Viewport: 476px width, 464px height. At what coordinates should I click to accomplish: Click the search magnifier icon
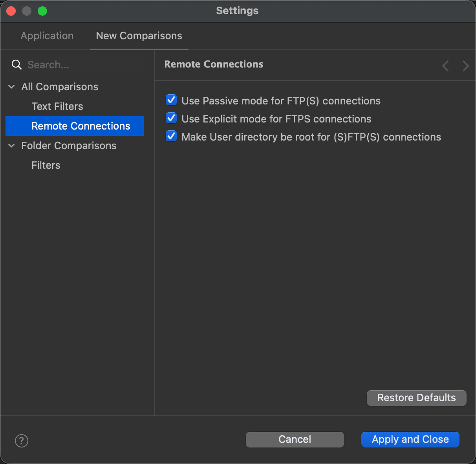point(16,65)
